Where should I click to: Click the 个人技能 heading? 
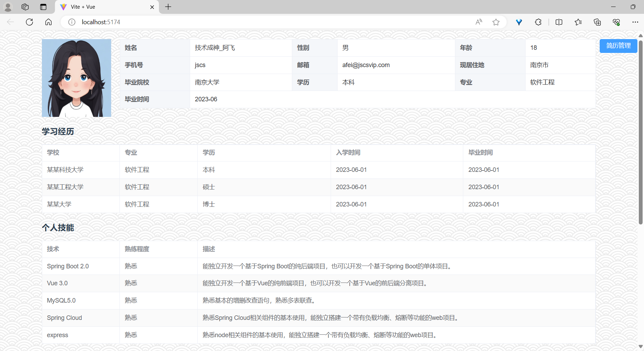pos(58,228)
